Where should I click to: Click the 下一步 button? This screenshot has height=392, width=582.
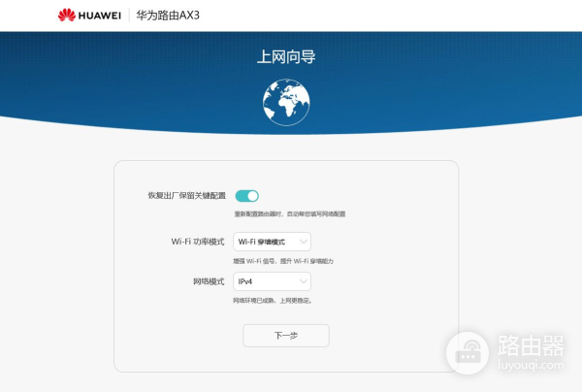point(286,336)
